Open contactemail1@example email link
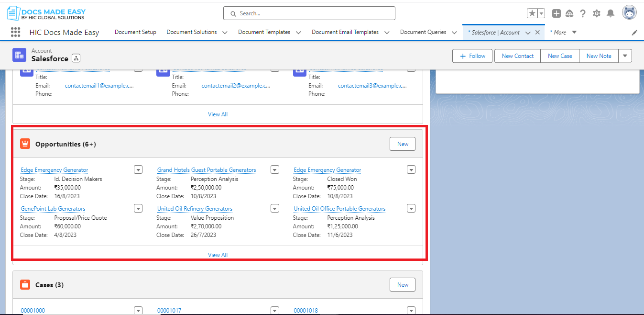This screenshot has width=644, height=315. tap(99, 86)
